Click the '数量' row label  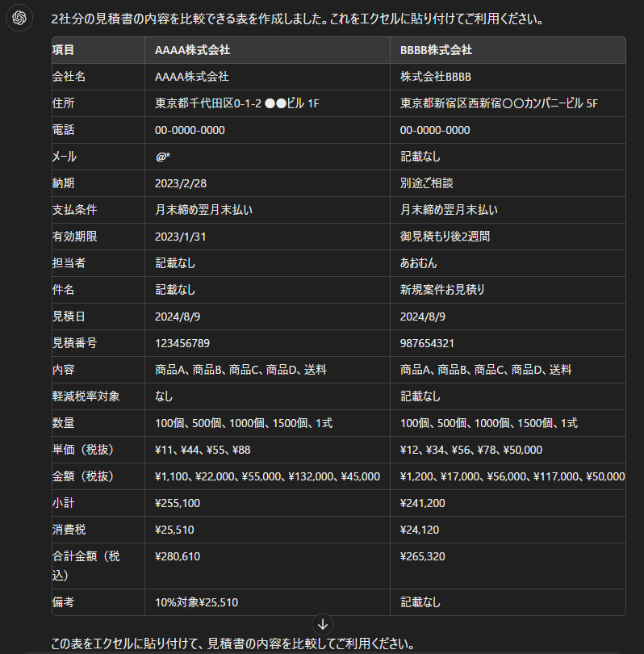(x=64, y=423)
